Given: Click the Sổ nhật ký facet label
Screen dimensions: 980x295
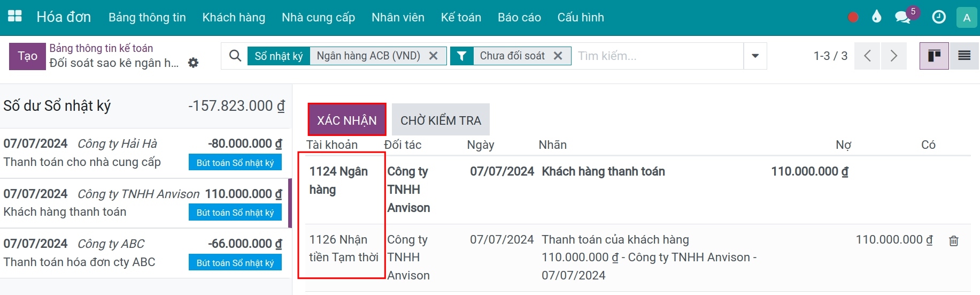Looking at the screenshot, I should tap(279, 56).
